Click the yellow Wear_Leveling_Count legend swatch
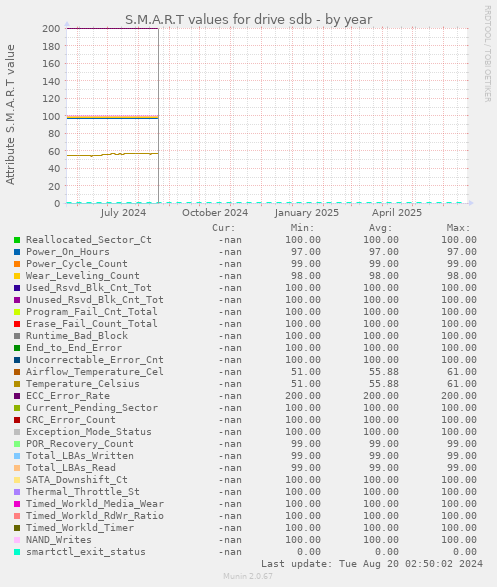497x587 pixels. (17, 276)
